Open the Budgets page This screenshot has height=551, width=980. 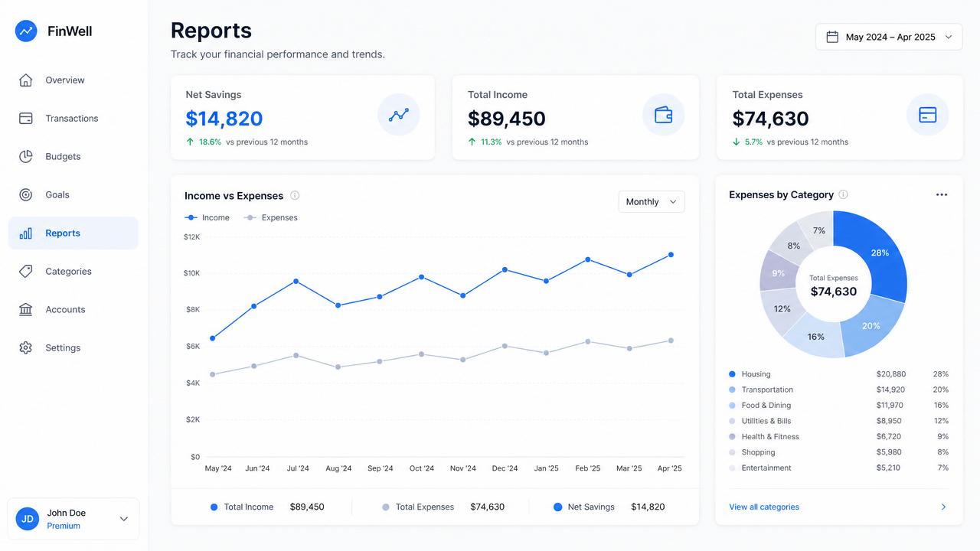coord(73,157)
